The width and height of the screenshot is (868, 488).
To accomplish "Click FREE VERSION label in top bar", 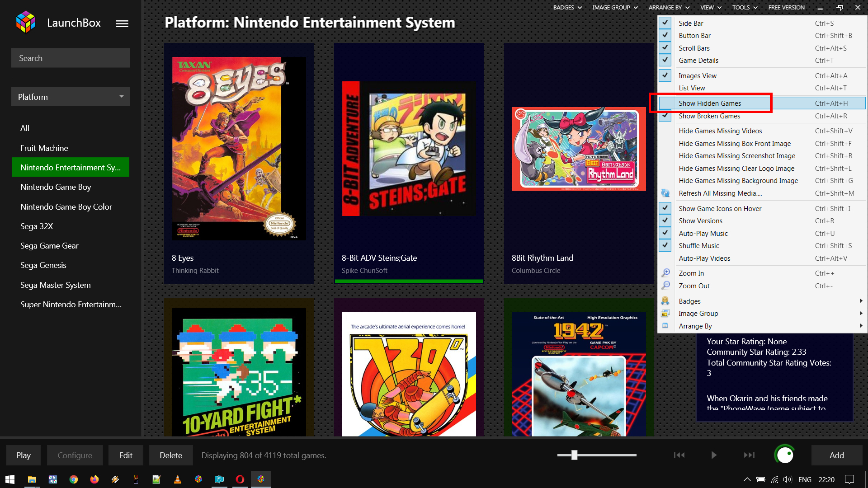I will tap(786, 8).
